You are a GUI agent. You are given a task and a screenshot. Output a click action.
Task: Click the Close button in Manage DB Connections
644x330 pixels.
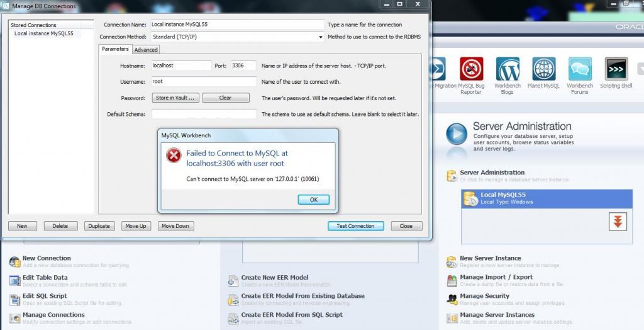point(406,226)
